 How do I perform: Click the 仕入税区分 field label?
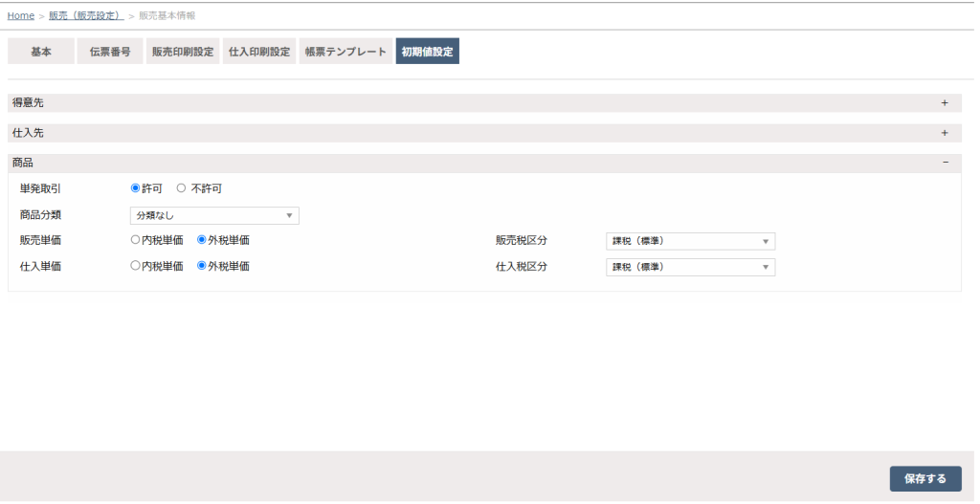[x=522, y=267]
